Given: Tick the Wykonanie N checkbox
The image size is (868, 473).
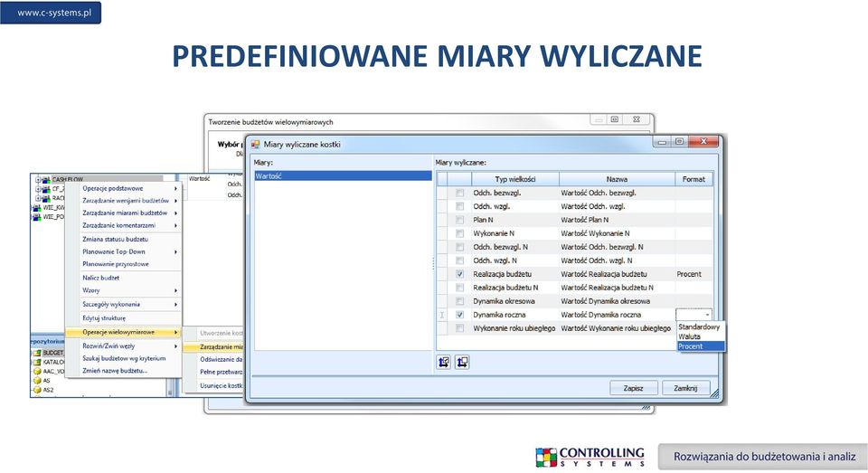Looking at the screenshot, I should pos(459,233).
